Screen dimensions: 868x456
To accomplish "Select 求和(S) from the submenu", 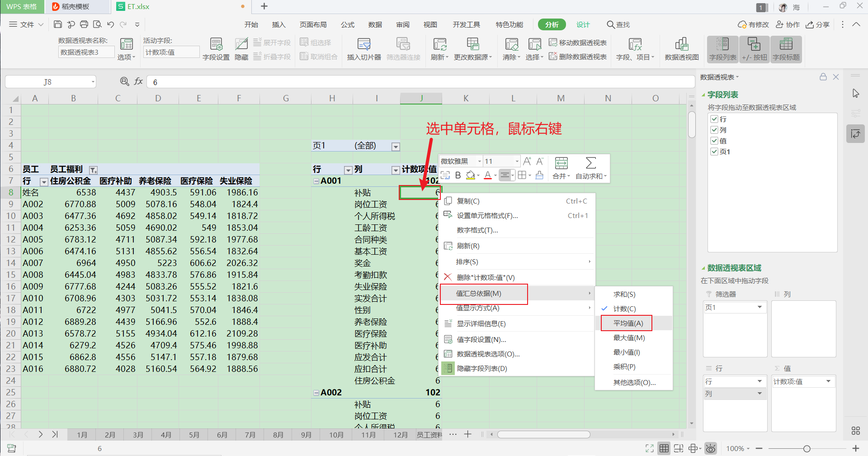I will point(624,294).
